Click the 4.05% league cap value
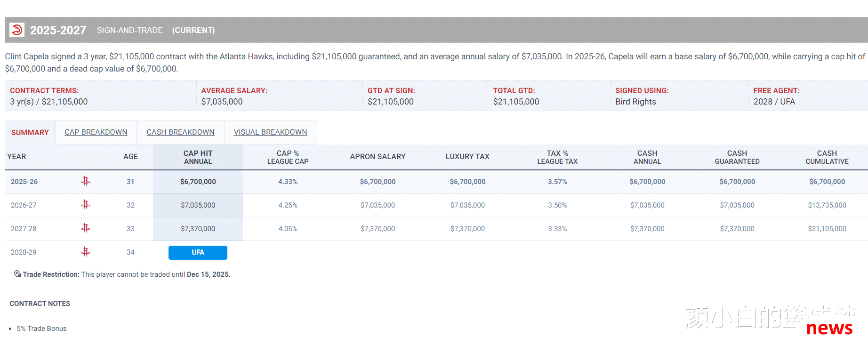The image size is (868, 345). [288, 229]
